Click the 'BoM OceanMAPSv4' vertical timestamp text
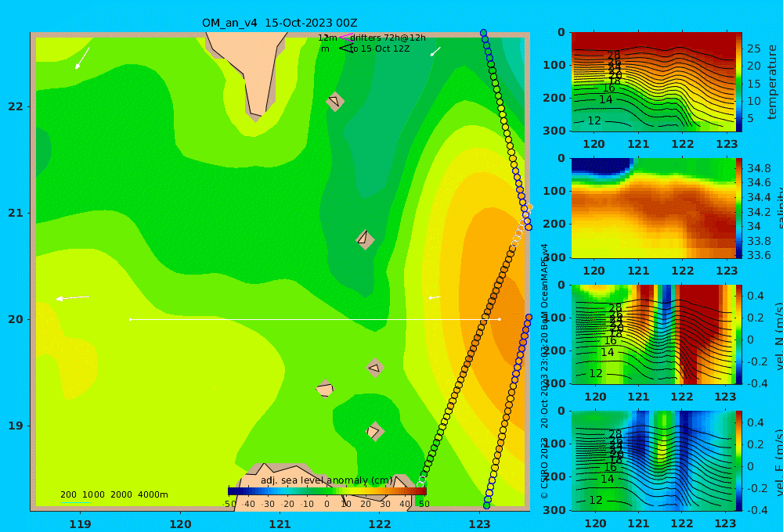Image resolution: width=783 pixels, height=532 pixels. point(544,286)
